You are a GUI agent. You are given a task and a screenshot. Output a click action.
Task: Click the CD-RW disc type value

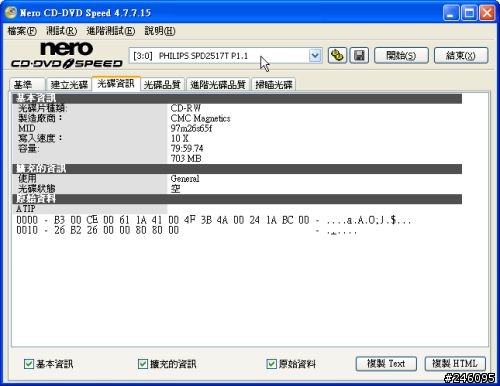(185, 108)
